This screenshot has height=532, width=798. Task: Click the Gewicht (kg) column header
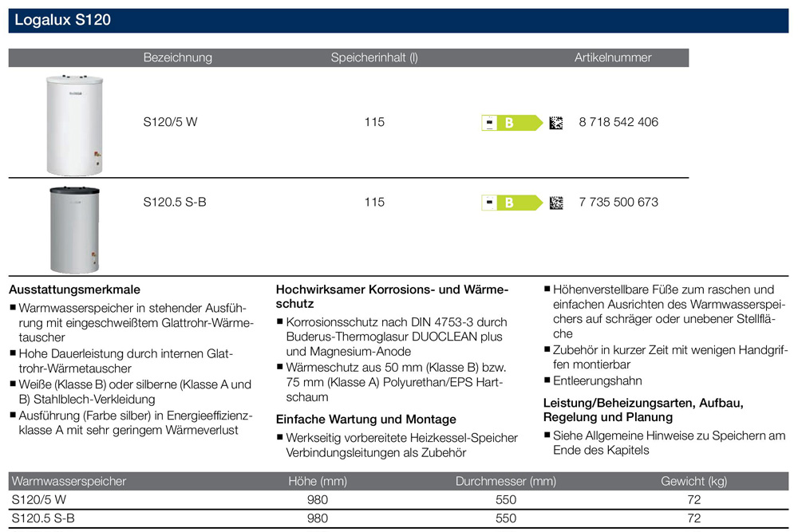[693, 481]
